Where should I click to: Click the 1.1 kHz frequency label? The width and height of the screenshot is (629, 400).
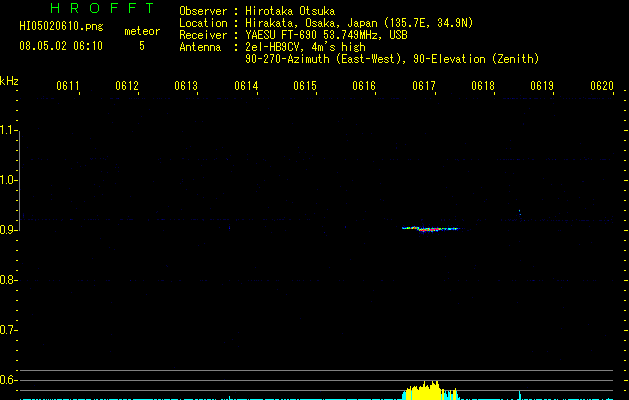pos(8,130)
